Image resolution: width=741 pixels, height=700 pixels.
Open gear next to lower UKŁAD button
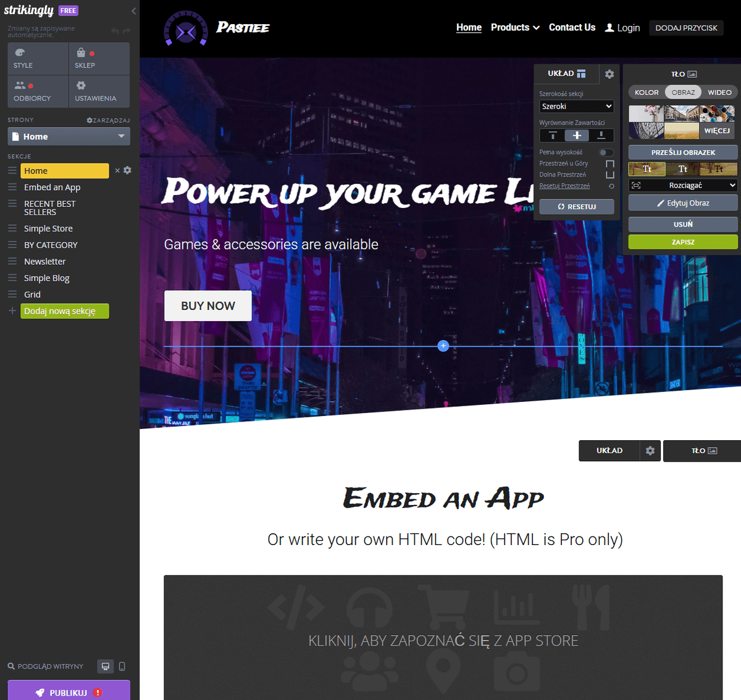(650, 451)
